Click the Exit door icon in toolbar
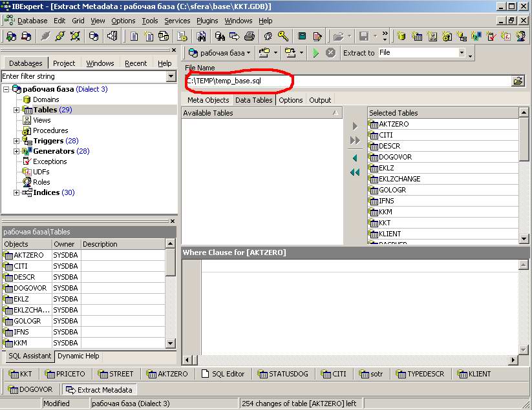532x410 pixels. click(112, 36)
